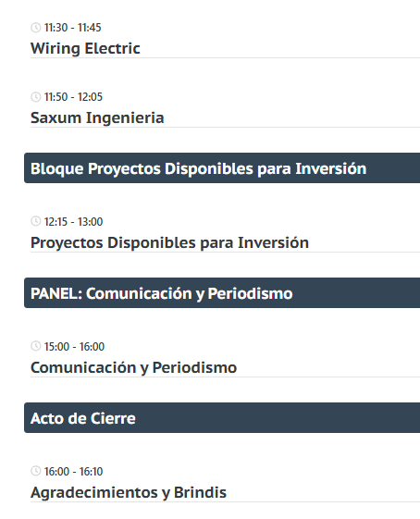Collapse the Acto de Cierre header
Image resolution: width=420 pixels, height=519 pixels.
[222, 418]
